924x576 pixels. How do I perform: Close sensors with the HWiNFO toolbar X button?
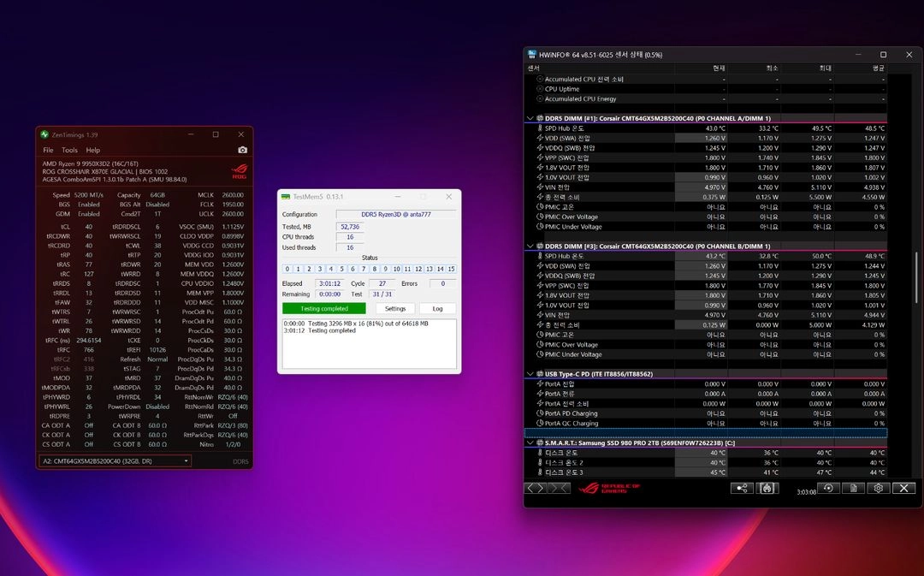click(x=904, y=488)
